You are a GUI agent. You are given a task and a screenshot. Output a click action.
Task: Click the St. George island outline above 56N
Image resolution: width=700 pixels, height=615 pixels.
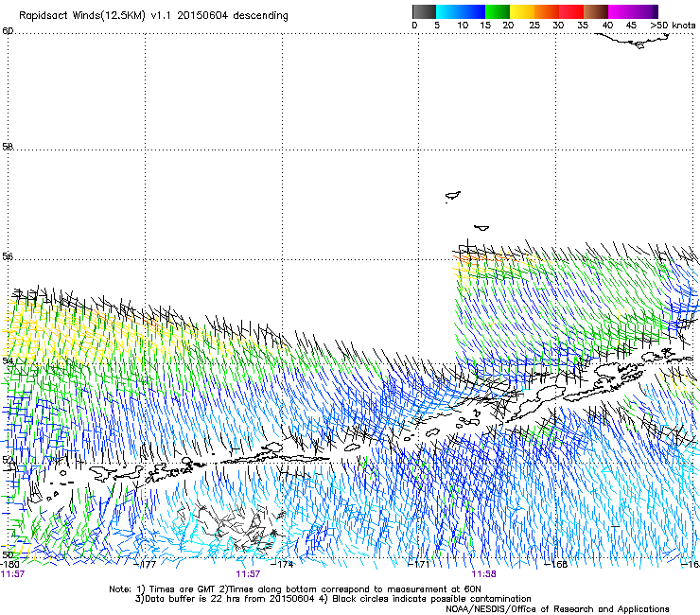click(x=481, y=228)
